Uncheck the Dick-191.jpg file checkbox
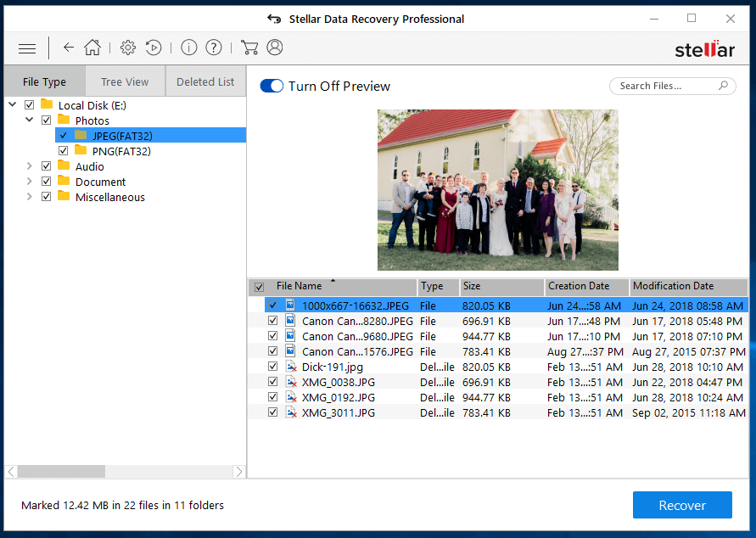Viewport: 756px width, 538px height. [x=273, y=367]
